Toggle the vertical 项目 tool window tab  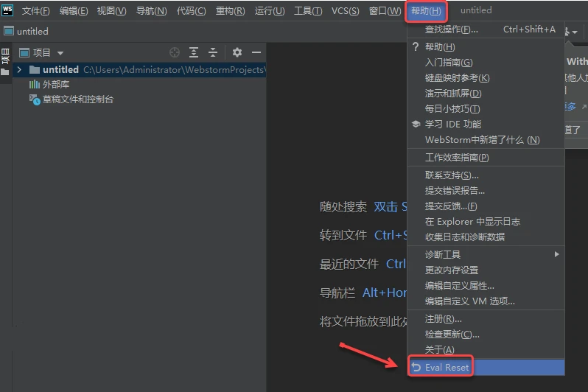click(x=5, y=55)
